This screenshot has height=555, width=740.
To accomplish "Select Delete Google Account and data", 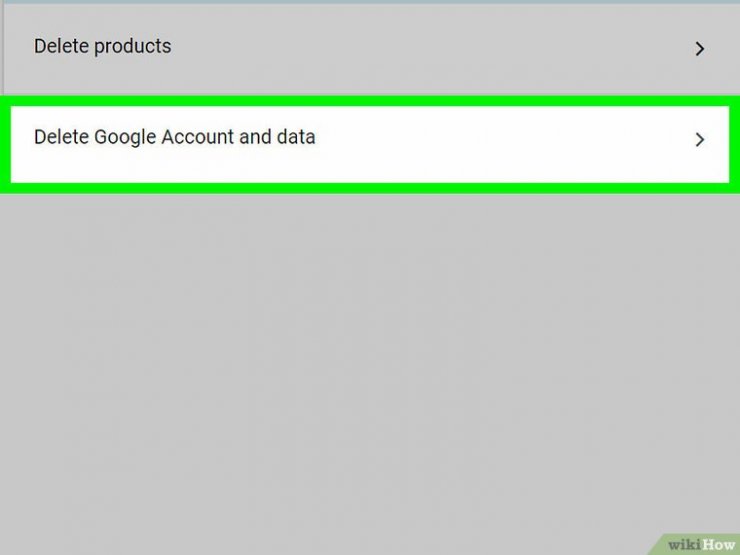I will point(368,140).
